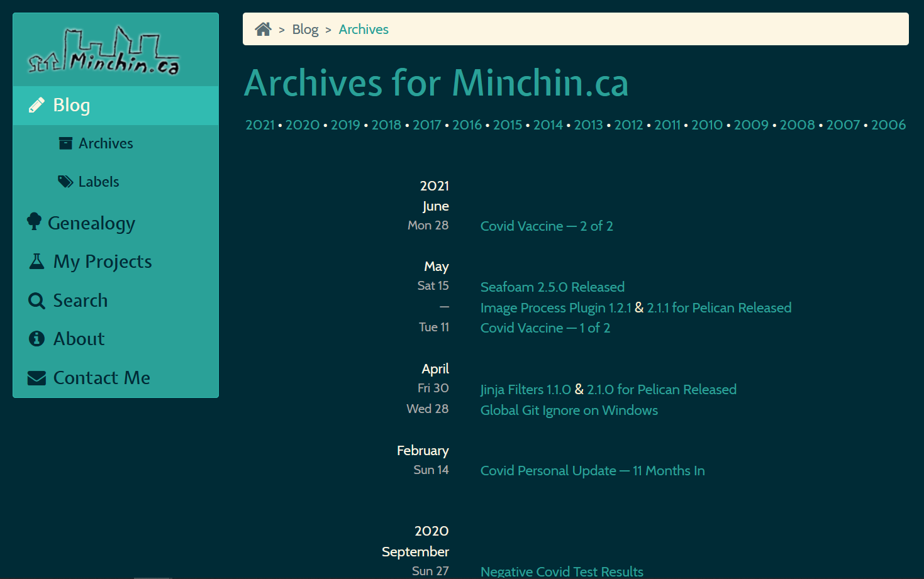Jump to year 2015
924x579 pixels.
click(x=508, y=124)
